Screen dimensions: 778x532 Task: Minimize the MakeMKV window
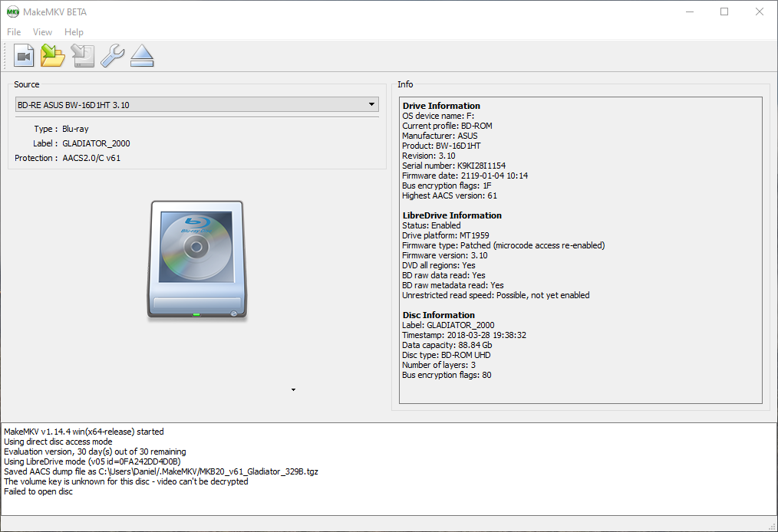[x=690, y=12]
